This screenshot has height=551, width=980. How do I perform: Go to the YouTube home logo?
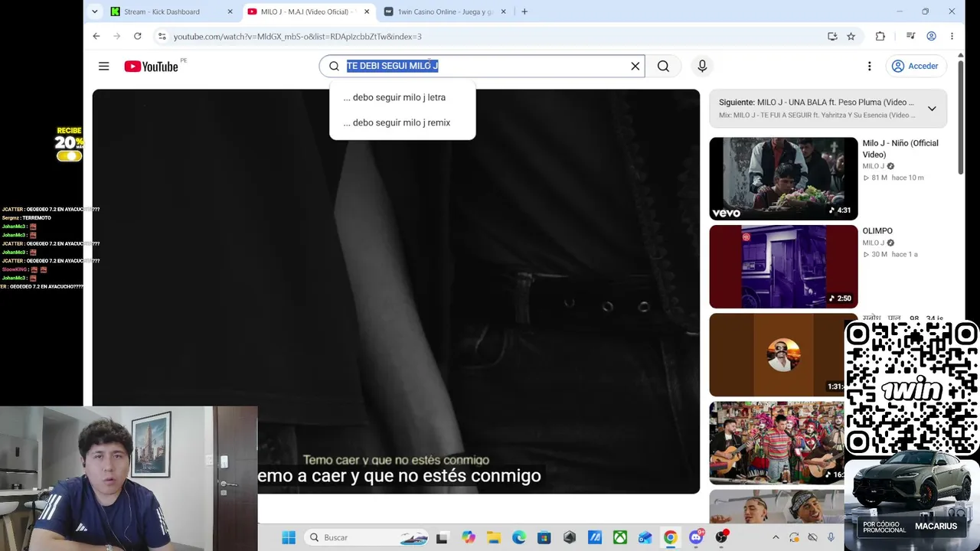(151, 67)
